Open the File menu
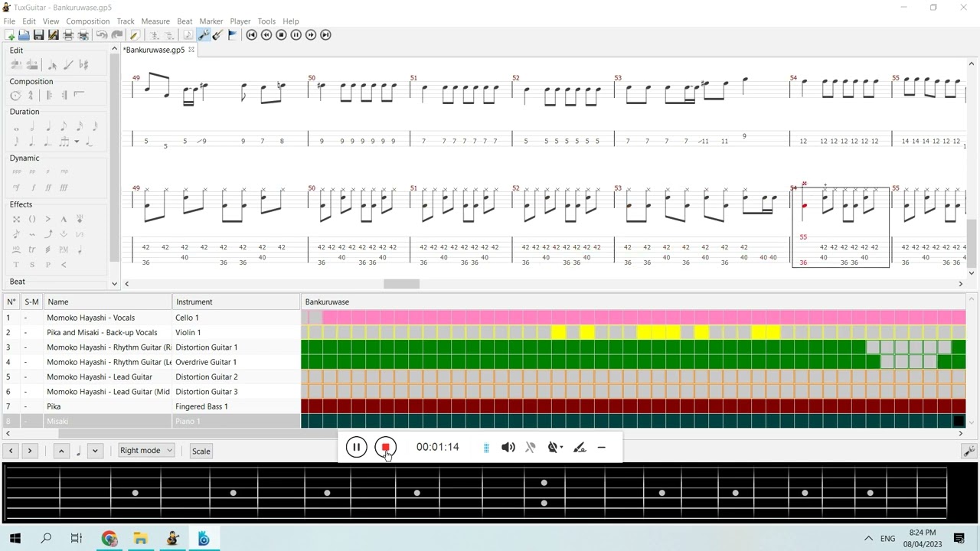Image resolution: width=980 pixels, height=551 pixels. point(9,21)
